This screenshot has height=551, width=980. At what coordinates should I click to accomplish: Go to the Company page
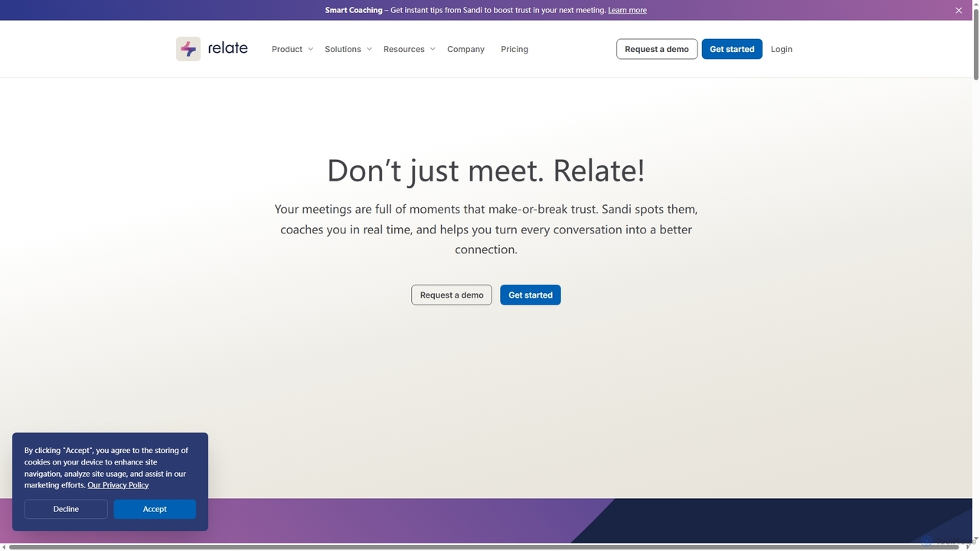465,49
